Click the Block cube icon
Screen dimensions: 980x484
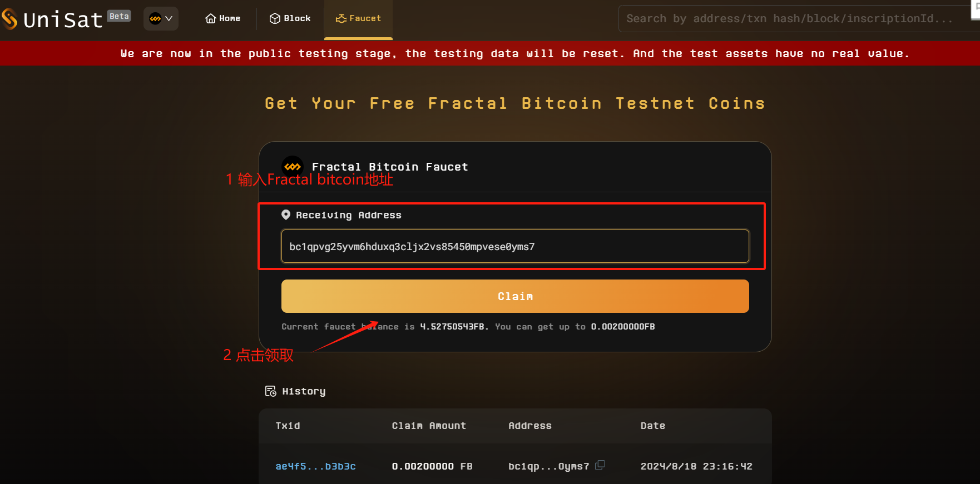[x=275, y=18]
